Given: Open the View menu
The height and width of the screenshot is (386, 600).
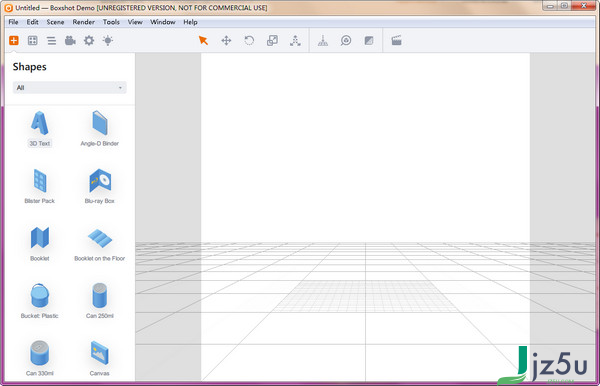Looking at the screenshot, I should point(135,22).
